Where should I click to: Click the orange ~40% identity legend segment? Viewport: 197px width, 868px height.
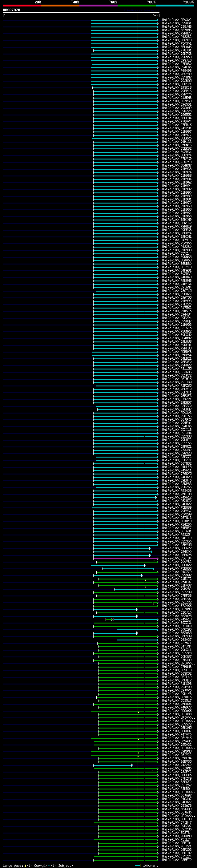(x=60, y=6)
